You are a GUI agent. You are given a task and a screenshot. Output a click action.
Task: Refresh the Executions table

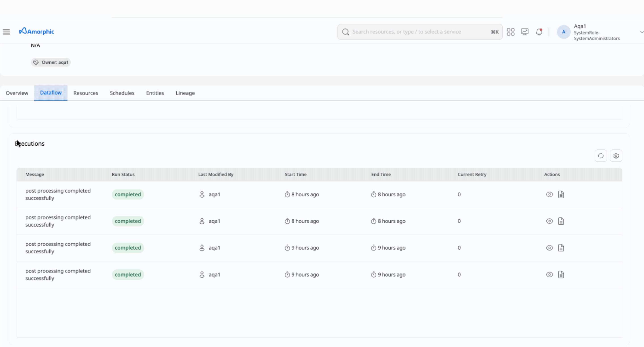pyautogui.click(x=601, y=156)
